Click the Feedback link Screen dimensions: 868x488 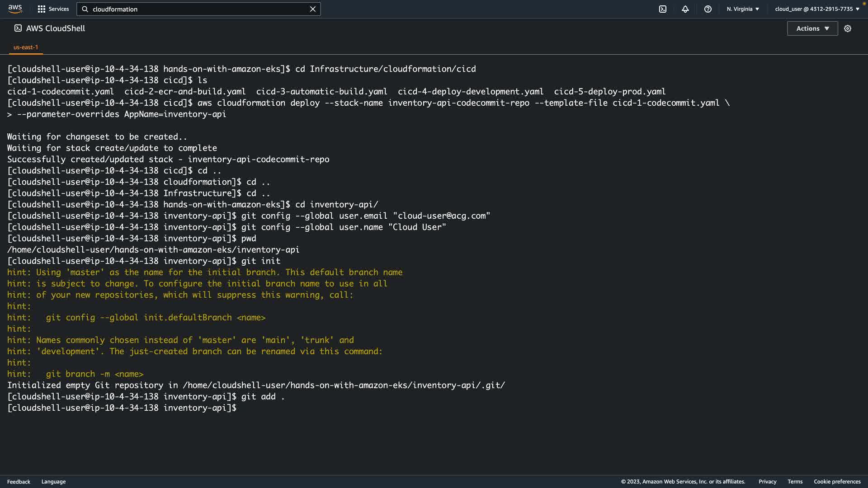(x=19, y=482)
